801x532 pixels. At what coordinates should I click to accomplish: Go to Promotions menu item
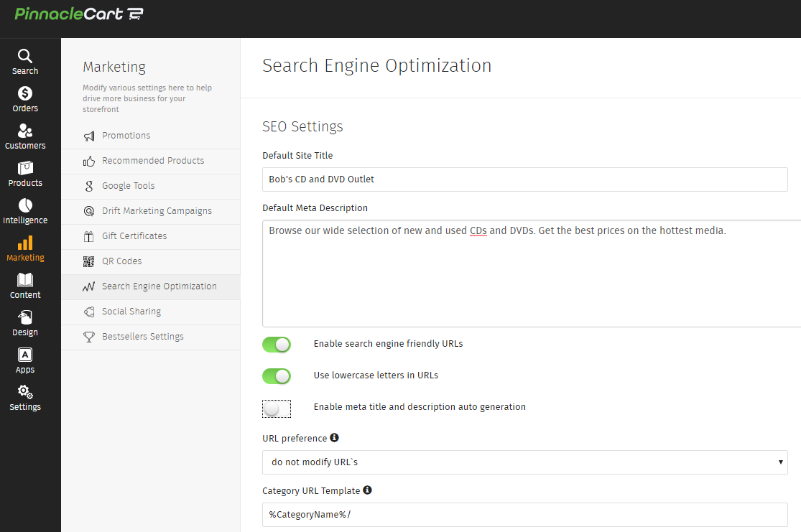151,136
